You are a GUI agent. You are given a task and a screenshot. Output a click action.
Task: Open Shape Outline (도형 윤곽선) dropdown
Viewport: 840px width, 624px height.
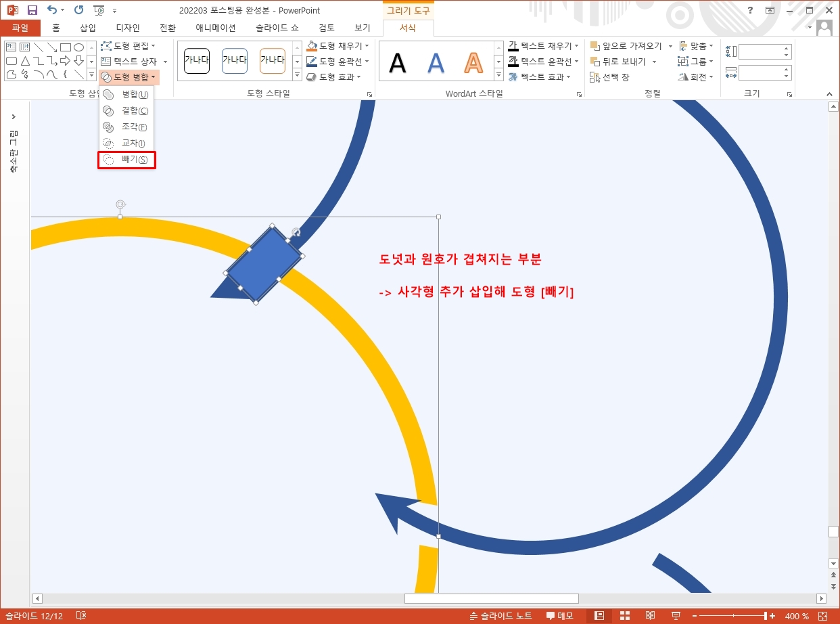(337, 62)
